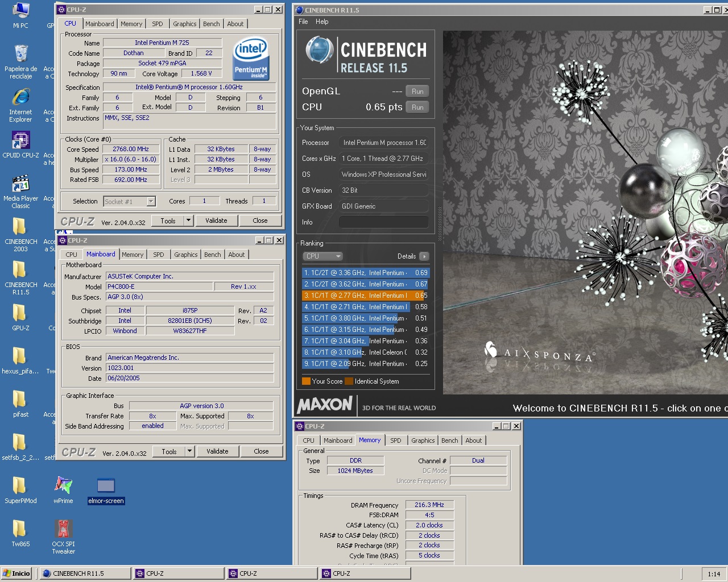Open the GPU-Z folder icon
The width and height of the screenshot is (728, 582).
coord(20,317)
